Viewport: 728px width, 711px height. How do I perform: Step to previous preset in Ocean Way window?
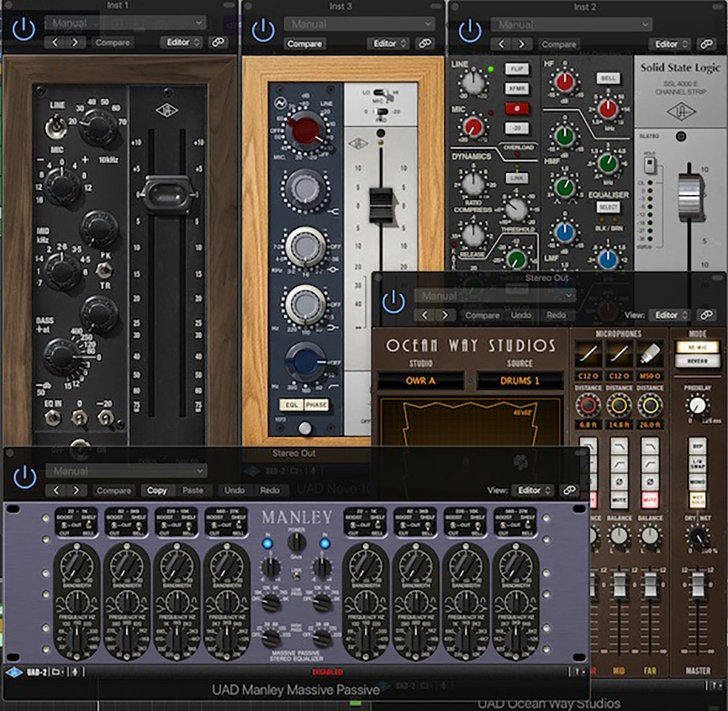tap(425, 315)
